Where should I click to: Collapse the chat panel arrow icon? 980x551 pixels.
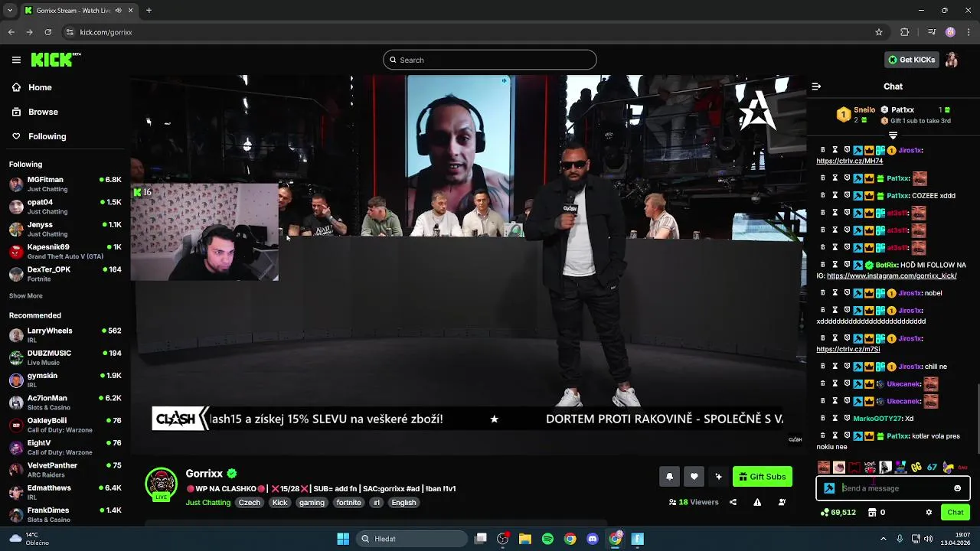816,86
